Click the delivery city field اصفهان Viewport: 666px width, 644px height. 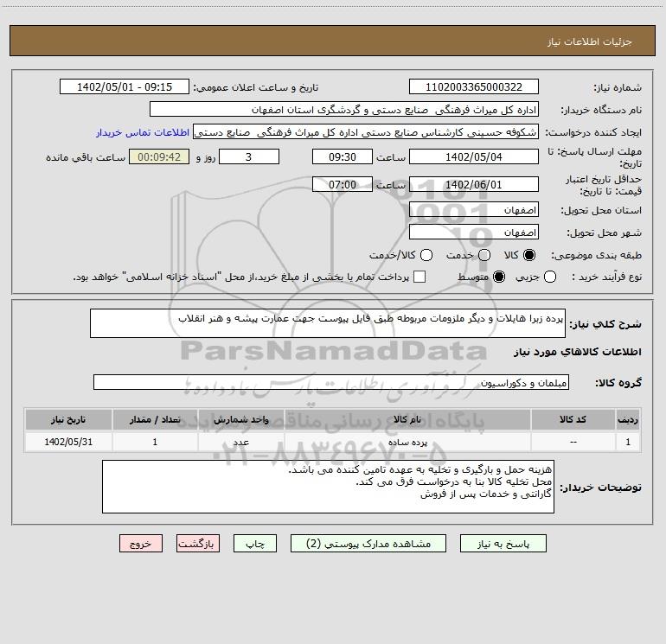(474, 233)
